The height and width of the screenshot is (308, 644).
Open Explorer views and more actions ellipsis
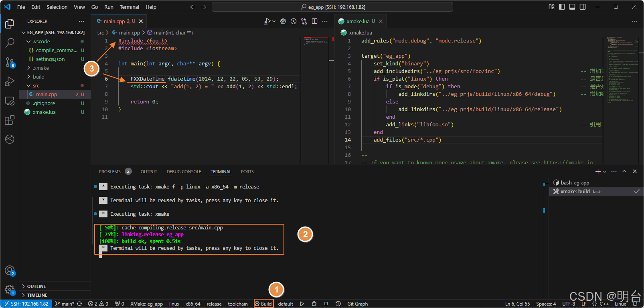[81, 21]
